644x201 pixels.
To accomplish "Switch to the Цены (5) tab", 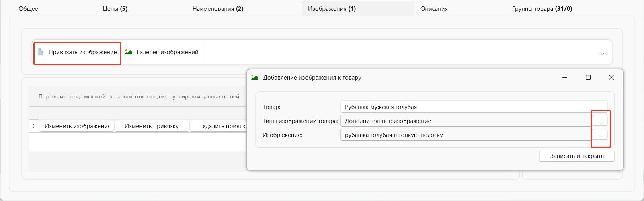I will click(115, 9).
